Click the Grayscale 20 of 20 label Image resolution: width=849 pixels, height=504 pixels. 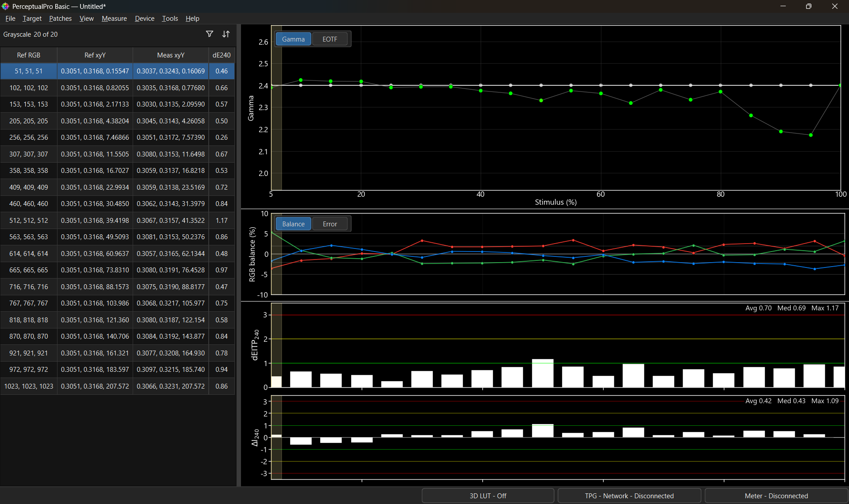[31, 34]
